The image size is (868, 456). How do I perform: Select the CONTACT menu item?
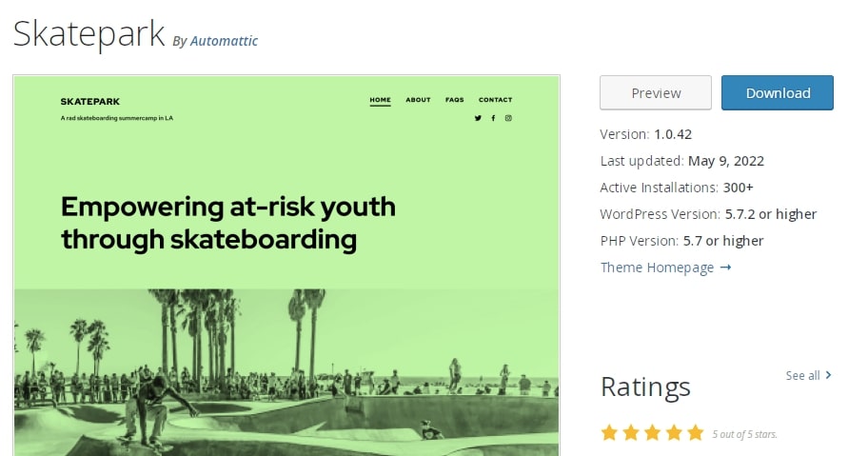495,100
